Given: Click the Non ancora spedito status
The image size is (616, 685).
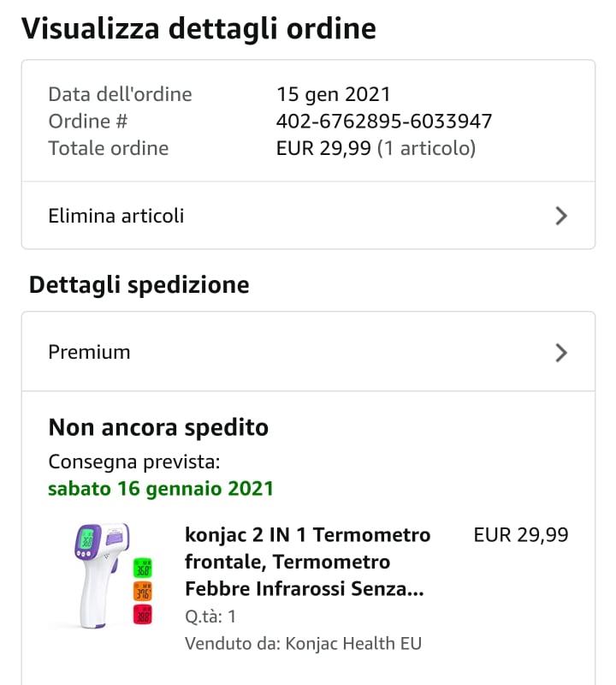Looking at the screenshot, I should (x=158, y=426).
